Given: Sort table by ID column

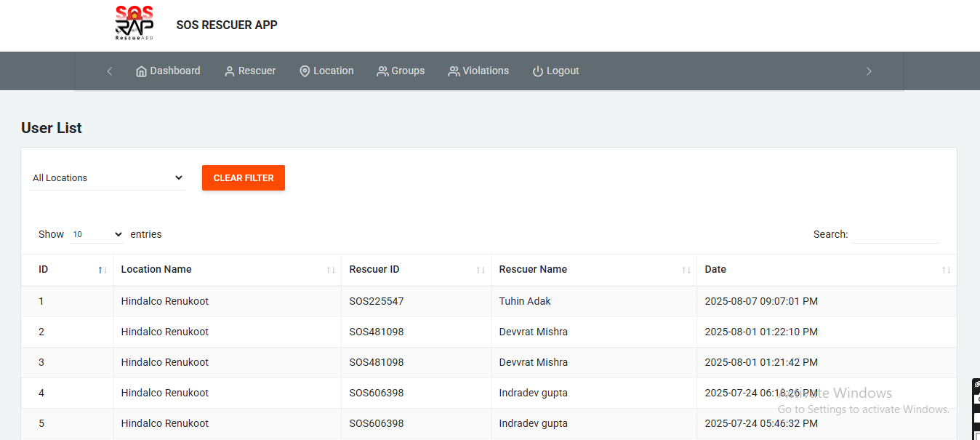Looking at the screenshot, I should (x=67, y=270).
